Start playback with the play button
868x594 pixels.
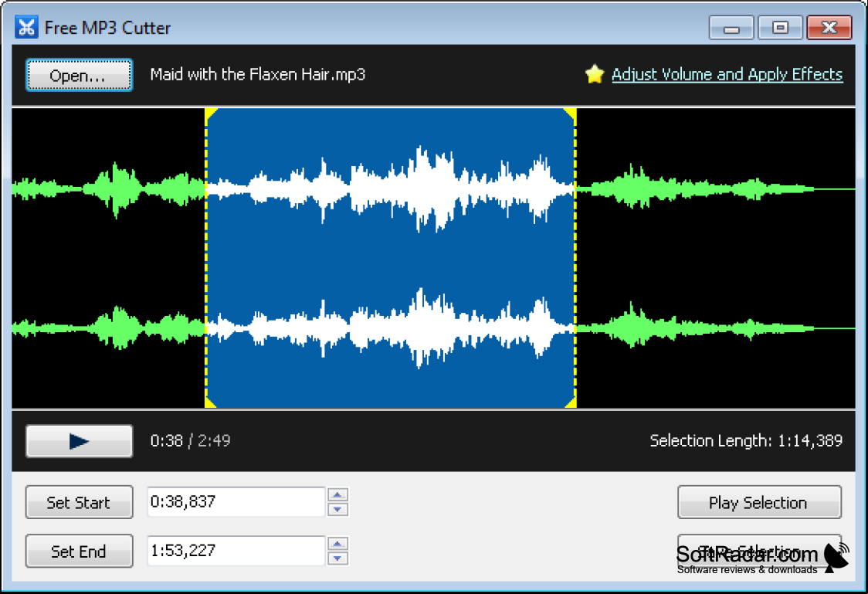[x=80, y=441]
